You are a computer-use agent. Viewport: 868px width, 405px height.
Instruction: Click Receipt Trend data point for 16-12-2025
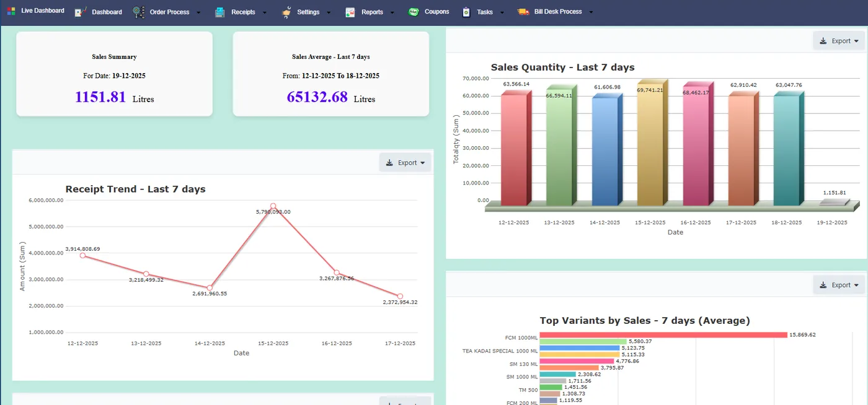click(337, 272)
